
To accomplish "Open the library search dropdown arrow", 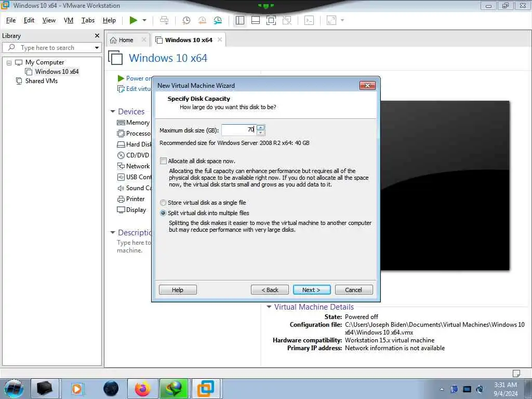I will point(97,47).
